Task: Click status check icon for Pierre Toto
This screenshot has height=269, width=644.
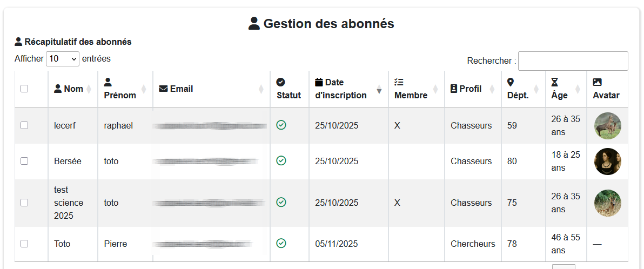Action: click(281, 244)
